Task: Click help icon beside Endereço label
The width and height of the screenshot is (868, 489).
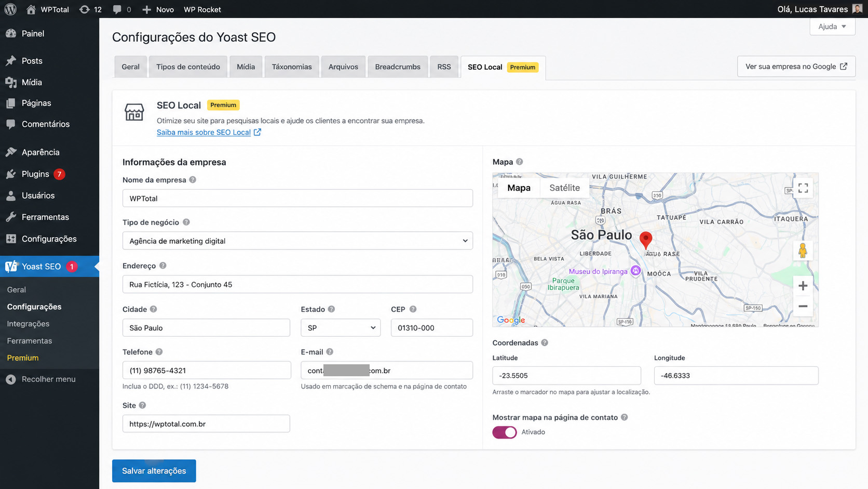Action: coord(163,266)
